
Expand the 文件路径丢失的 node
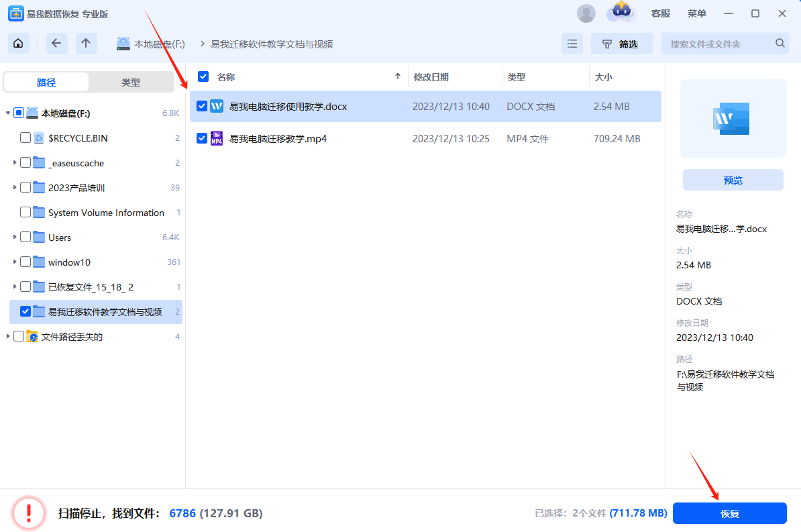[x=8, y=336]
